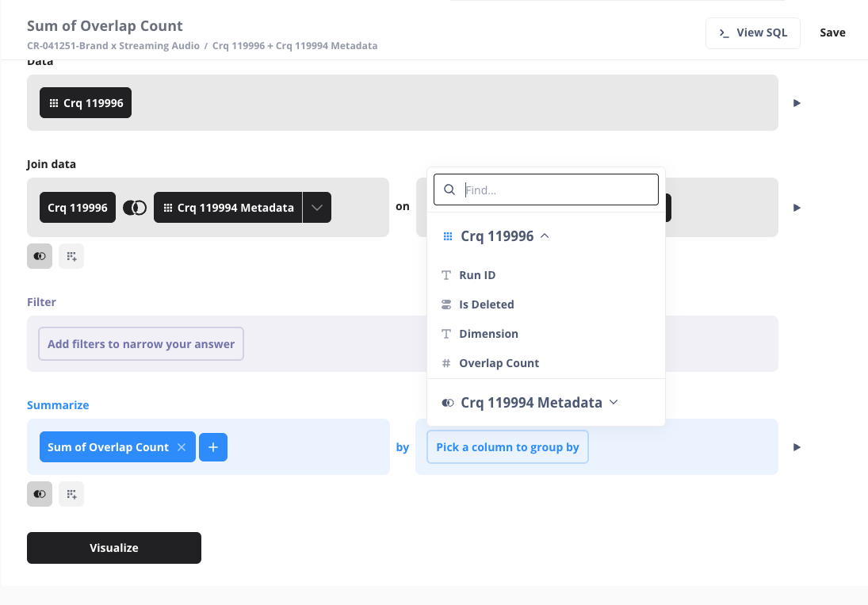
Task: Click the preview arrow for the Data step
Action: pyautogui.click(x=797, y=103)
